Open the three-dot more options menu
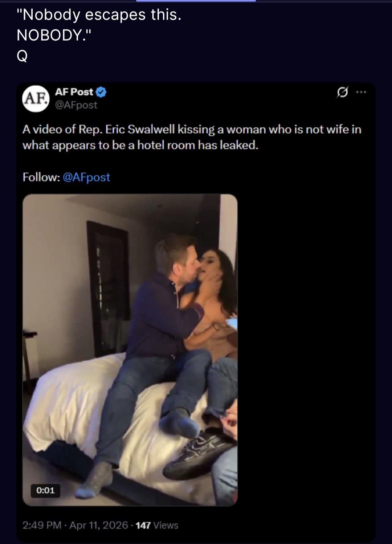The image size is (392, 544). [x=361, y=92]
